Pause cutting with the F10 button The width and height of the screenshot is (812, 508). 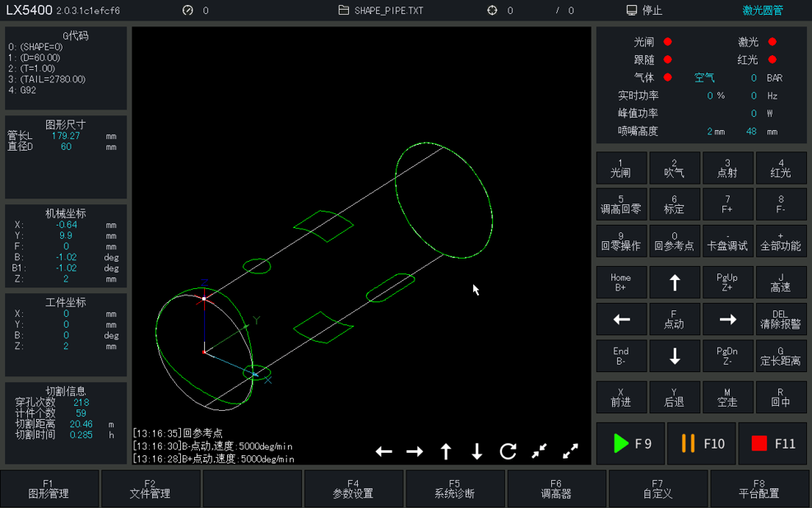pos(702,444)
